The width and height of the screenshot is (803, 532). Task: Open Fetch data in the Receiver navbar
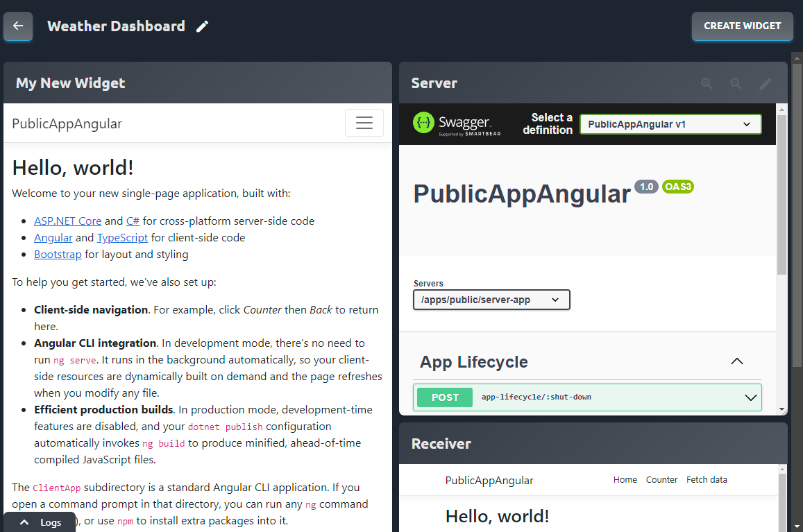tap(707, 480)
